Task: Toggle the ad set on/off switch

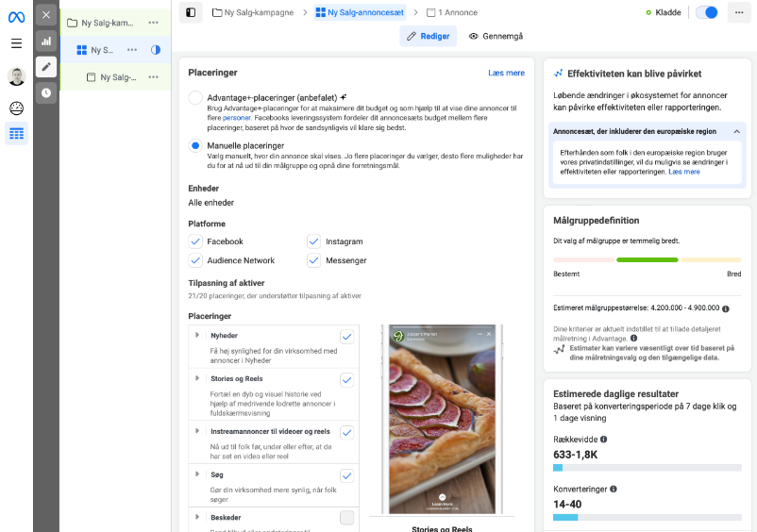Action: (707, 12)
